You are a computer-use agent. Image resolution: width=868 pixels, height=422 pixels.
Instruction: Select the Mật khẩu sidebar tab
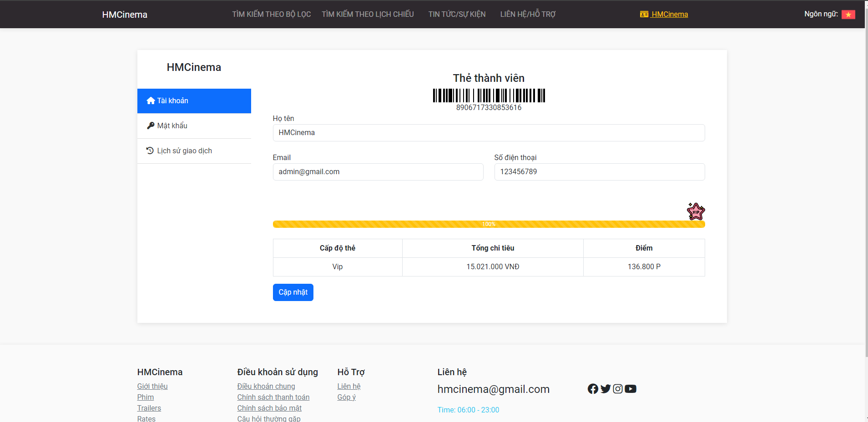[194, 126]
